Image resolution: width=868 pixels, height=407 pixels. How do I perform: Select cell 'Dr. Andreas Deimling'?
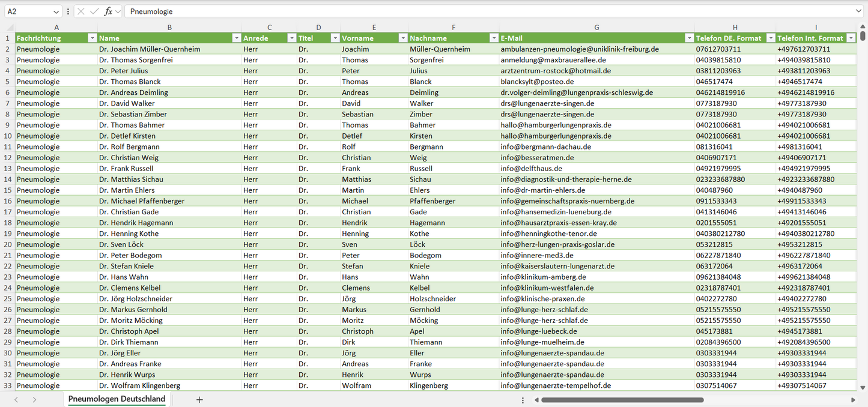pyautogui.click(x=169, y=92)
